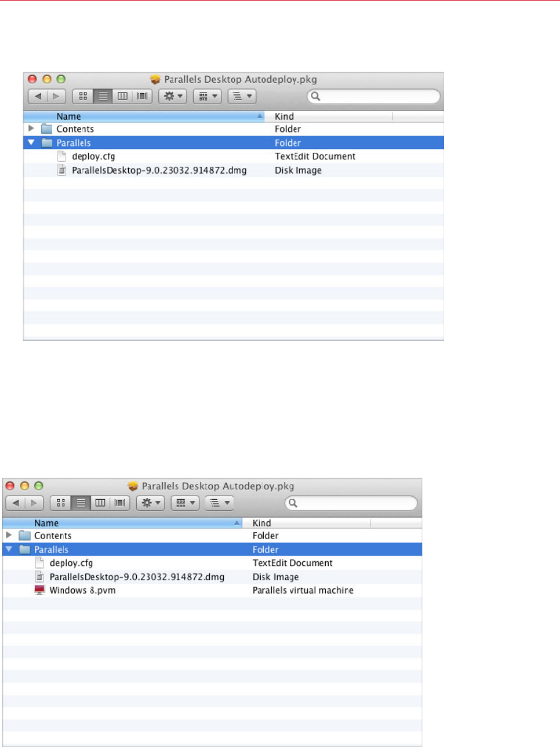
Task: Open the list options dropdown in lower window
Action: (x=220, y=503)
